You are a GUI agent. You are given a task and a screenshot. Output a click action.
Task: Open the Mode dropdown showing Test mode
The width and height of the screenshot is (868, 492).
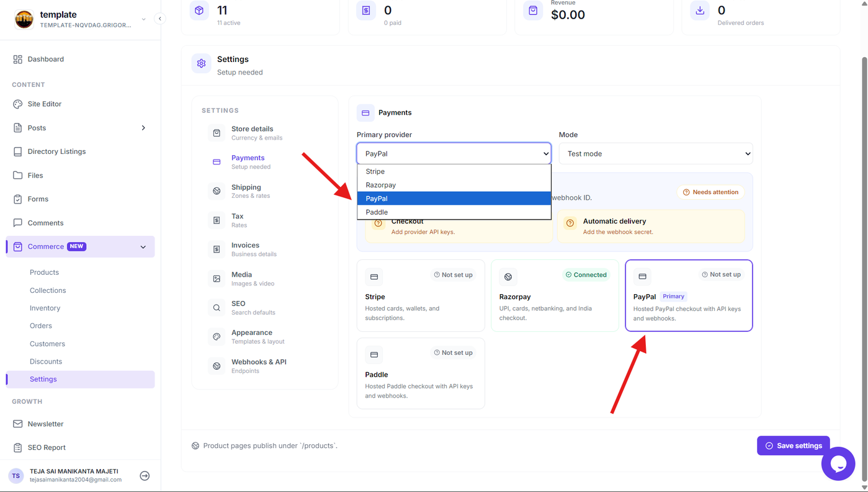coord(656,154)
